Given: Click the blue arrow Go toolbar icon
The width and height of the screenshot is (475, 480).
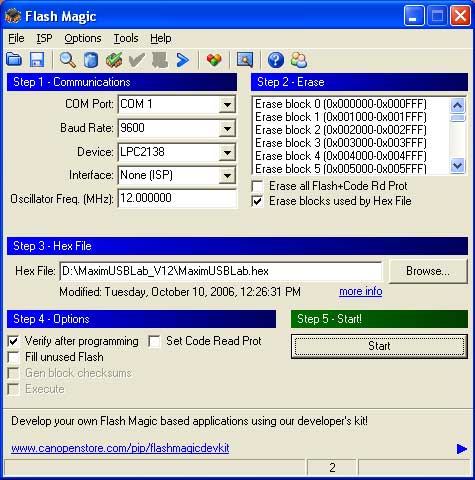Looking at the screenshot, I should click(183, 60).
